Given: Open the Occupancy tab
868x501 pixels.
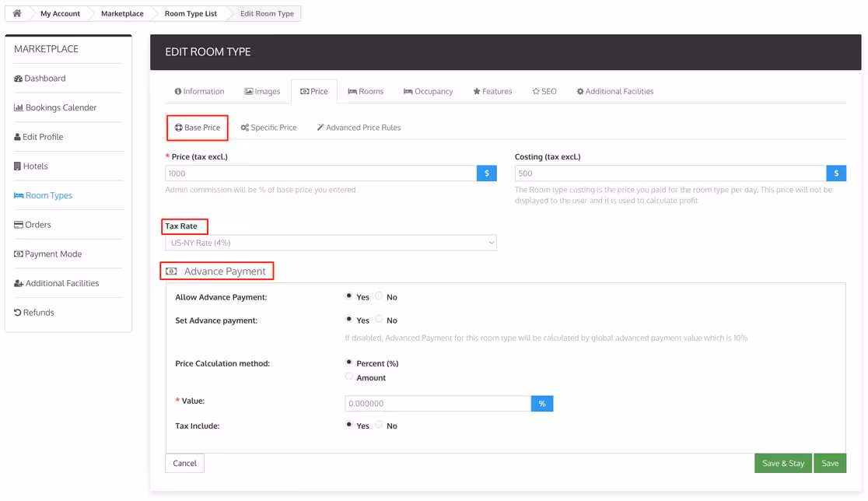Looking at the screenshot, I should tap(428, 91).
